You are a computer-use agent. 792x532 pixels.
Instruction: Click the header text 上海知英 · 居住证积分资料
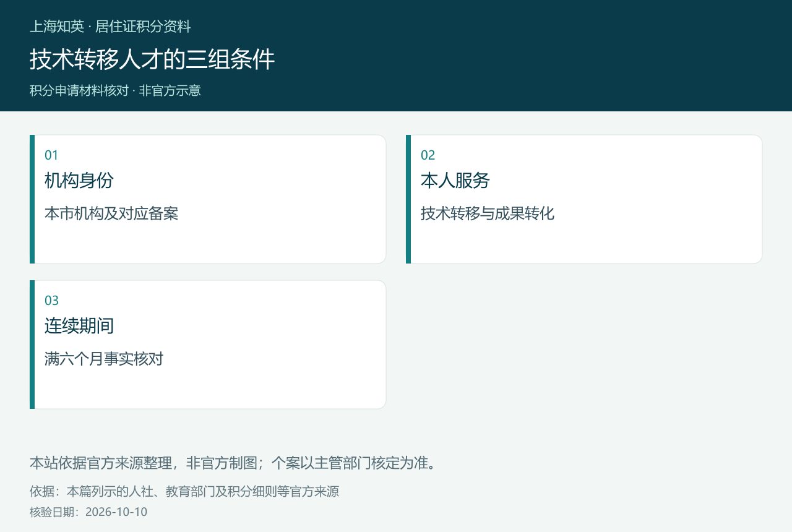[110, 27]
